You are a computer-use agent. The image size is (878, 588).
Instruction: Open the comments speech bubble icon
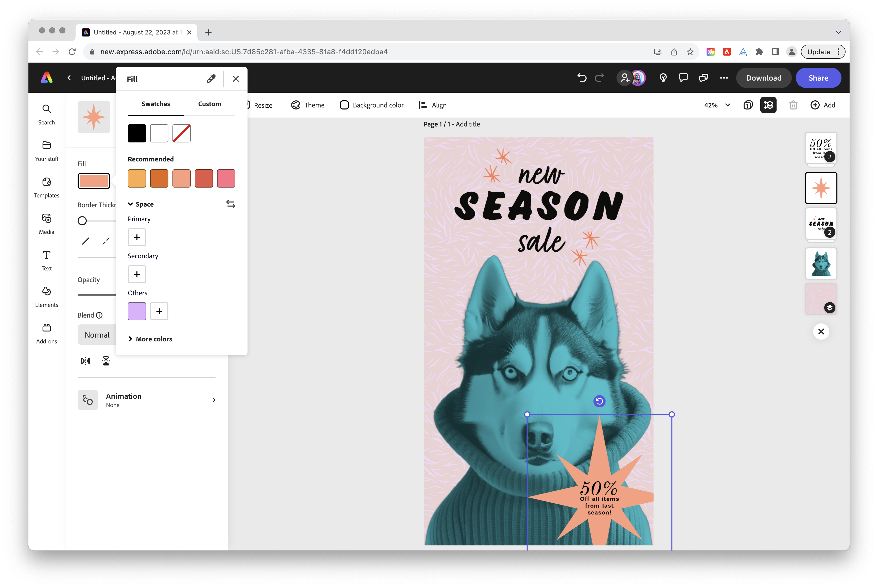tap(683, 78)
